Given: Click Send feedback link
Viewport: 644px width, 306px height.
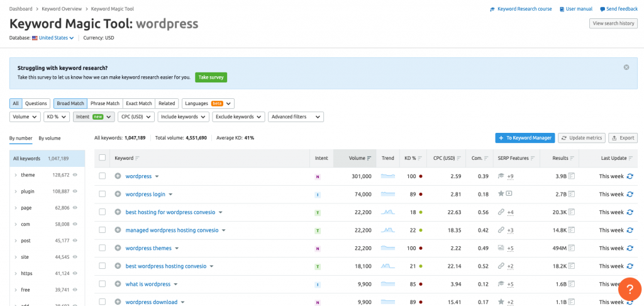Looking at the screenshot, I should tap(619, 9).
